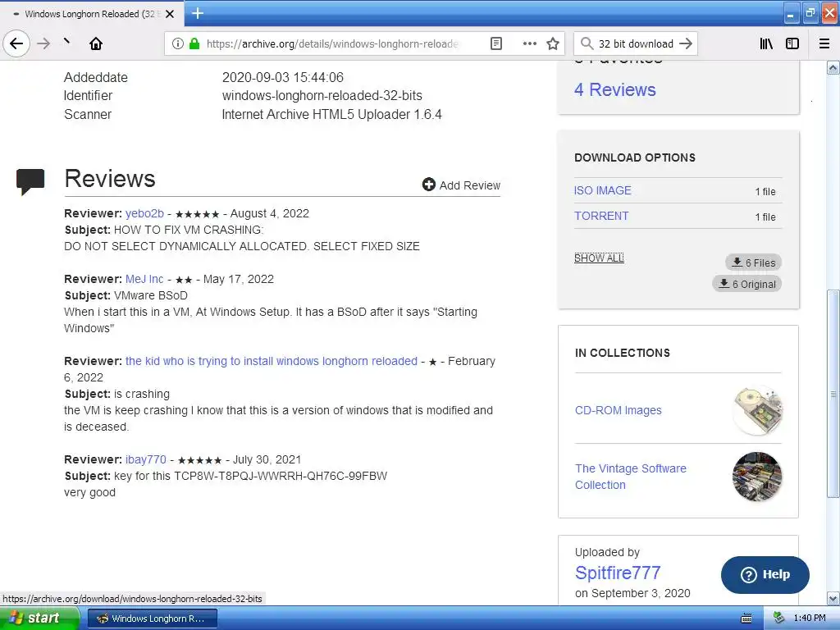840x630 pixels.
Task: Open reviewer yebo2b profile
Action: click(x=144, y=213)
